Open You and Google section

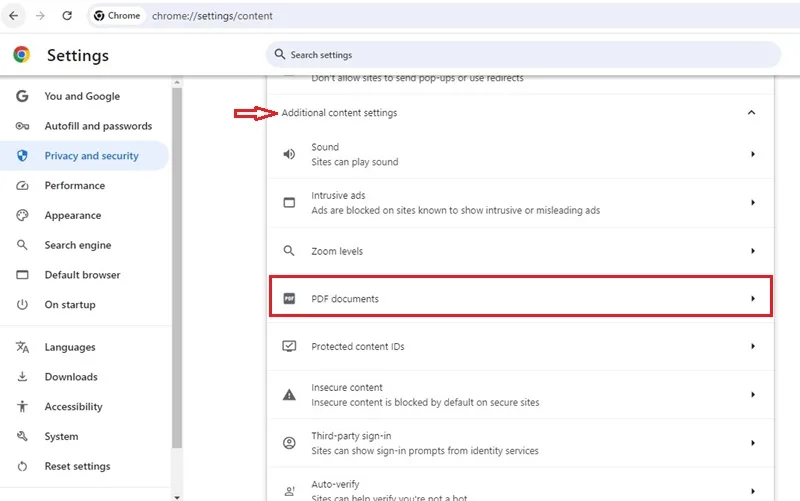pos(84,96)
